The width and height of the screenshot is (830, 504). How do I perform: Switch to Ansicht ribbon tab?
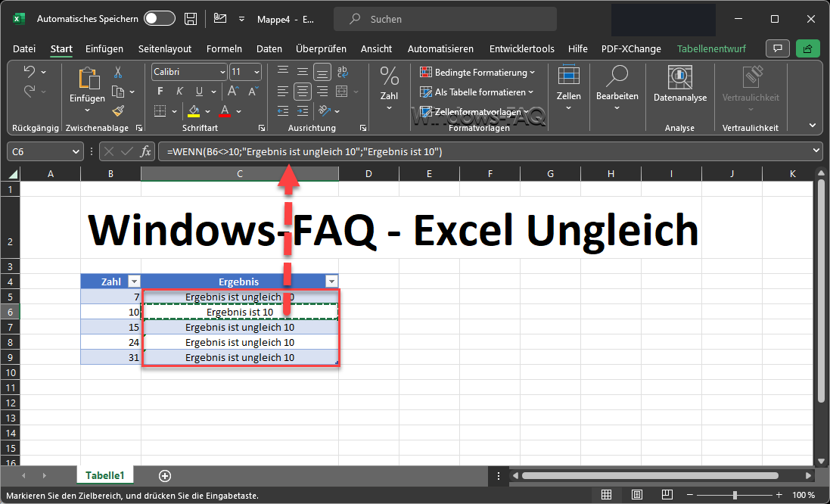coord(376,48)
